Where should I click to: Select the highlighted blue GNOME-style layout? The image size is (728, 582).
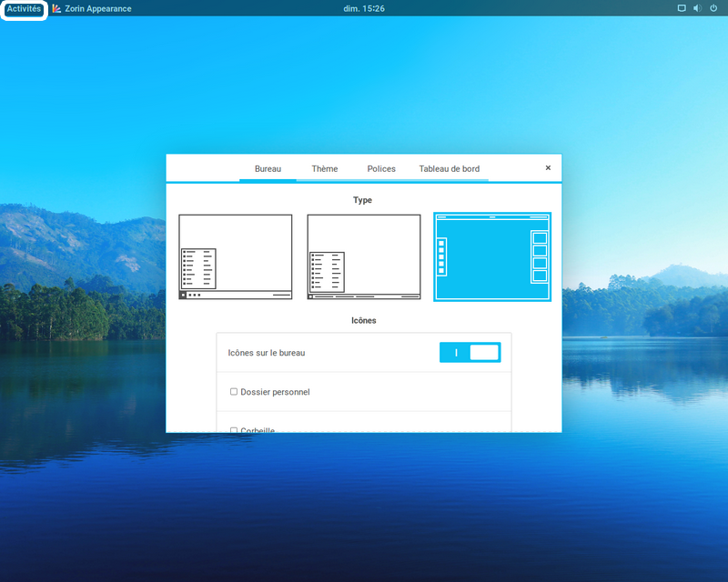pos(492,256)
